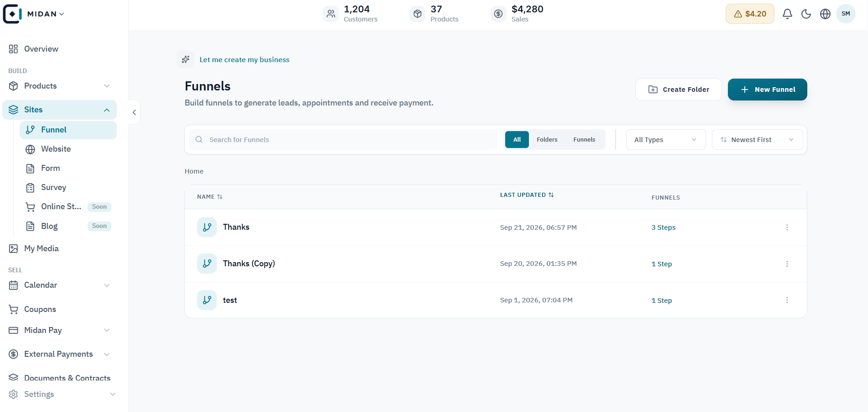The height and width of the screenshot is (412, 868).
Task: Open Website in the sidebar
Action: (68, 149)
